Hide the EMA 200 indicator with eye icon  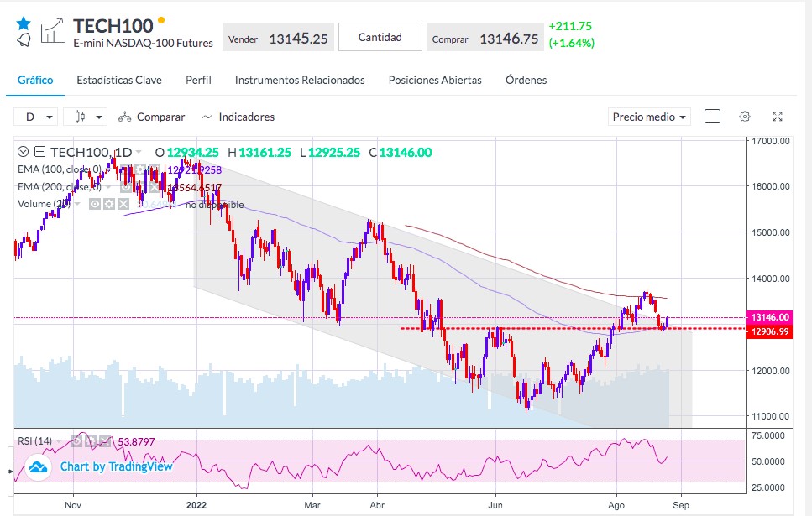point(126,187)
